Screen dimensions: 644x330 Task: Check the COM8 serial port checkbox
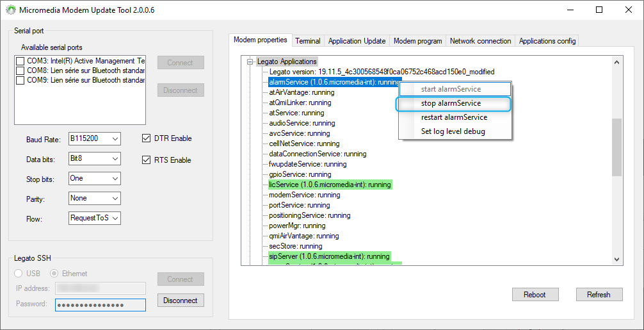pyautogui.click(x=20, y=70)
